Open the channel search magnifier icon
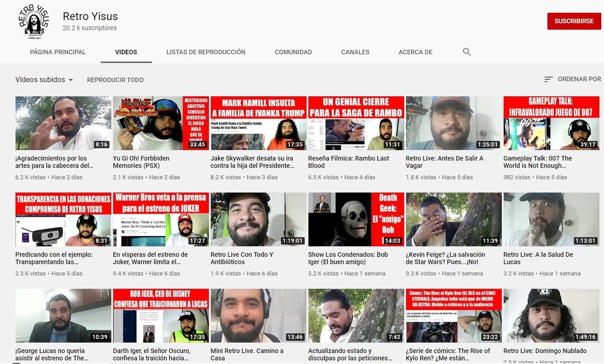Image resolution: width=604 pixels, height=364 pixels. [x=467, y=52]
